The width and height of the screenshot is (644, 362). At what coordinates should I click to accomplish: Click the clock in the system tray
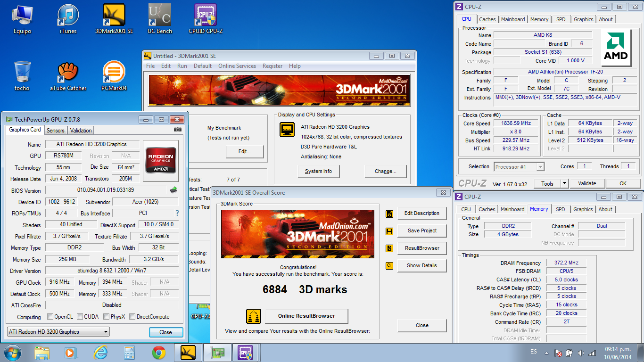coord(619,353)
